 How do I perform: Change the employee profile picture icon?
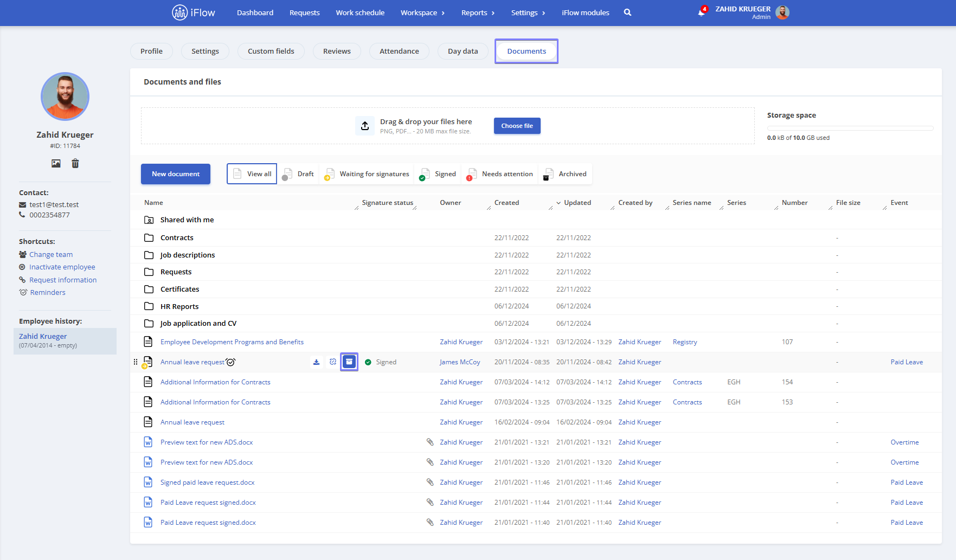click(x=56, y=163)
